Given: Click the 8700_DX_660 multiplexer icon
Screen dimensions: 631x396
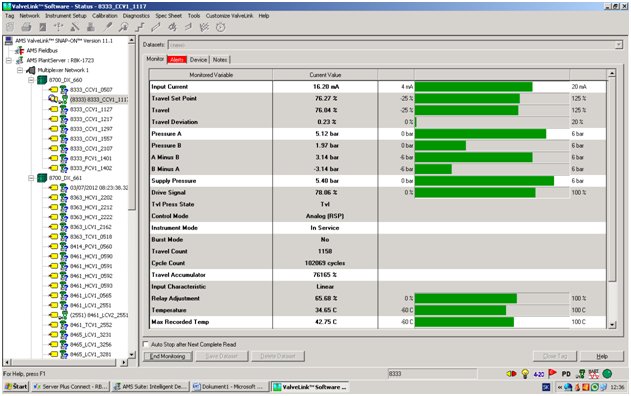Looking at the screenshot, I should pyautogui.click(x=42, y=80).
